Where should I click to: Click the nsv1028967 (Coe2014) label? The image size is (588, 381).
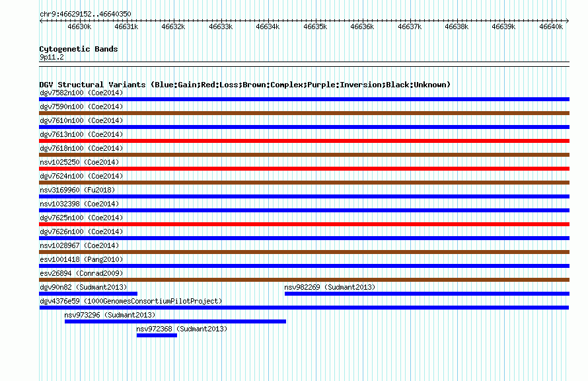point(79,245)
